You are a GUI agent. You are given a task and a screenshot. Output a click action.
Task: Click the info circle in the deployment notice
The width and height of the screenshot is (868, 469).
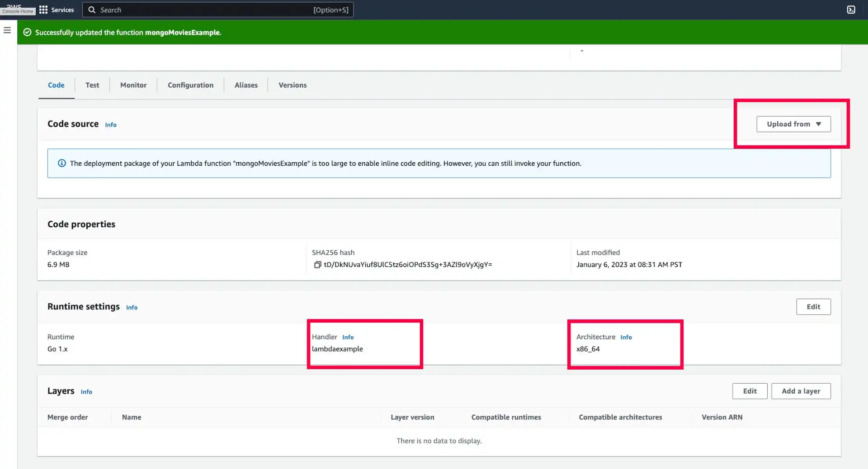[x=61, y=163]
